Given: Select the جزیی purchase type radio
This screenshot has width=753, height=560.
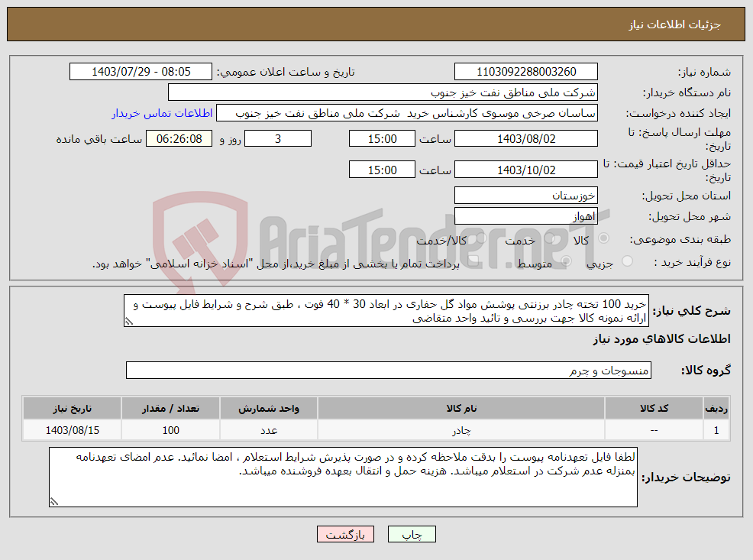Looking at the screenshot, I should pos(627,261).
